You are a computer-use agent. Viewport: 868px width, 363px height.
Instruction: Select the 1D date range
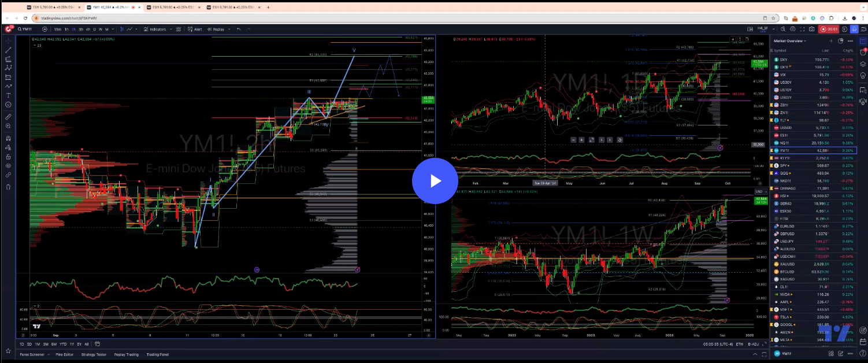(x=21, y=344)
